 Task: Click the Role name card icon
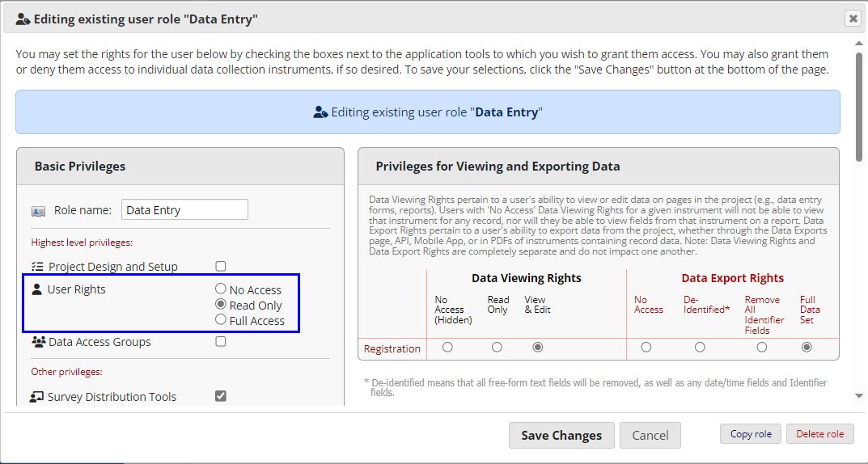(x=38, y=211)
